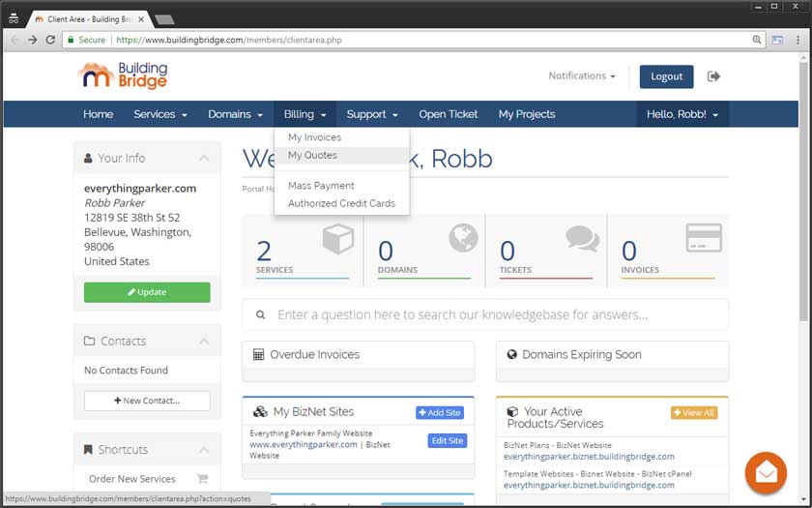The height and width of the screenshot is (508, 812).
Task: Expand the Support menu
Action: tap(372, 114)
